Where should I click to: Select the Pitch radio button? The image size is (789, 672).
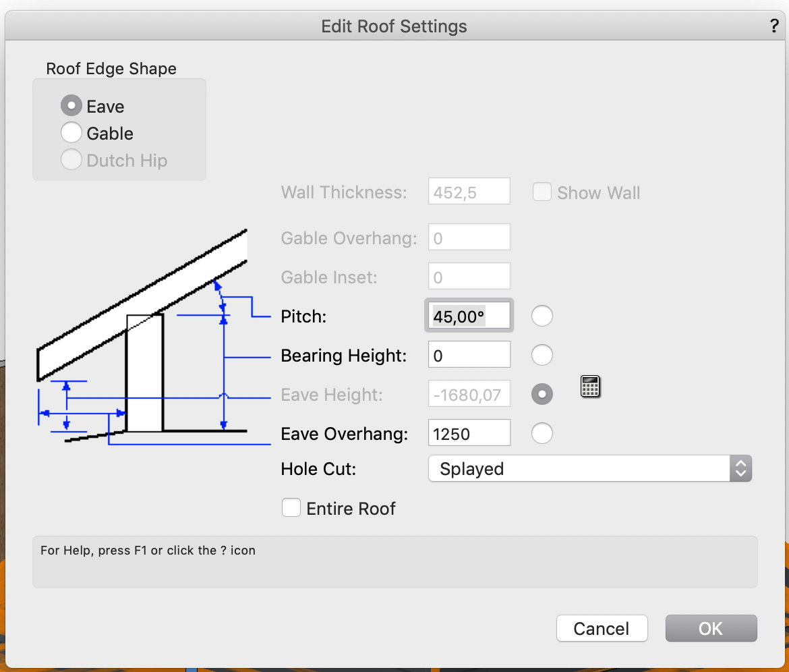coord(542,315)
